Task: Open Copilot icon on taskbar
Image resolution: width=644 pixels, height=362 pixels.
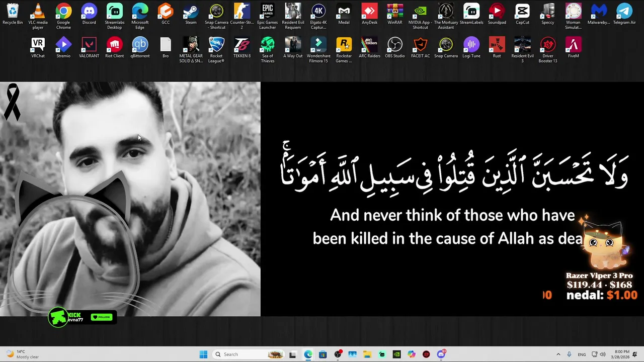Action: pyautogui.click(x=412, y=354)
